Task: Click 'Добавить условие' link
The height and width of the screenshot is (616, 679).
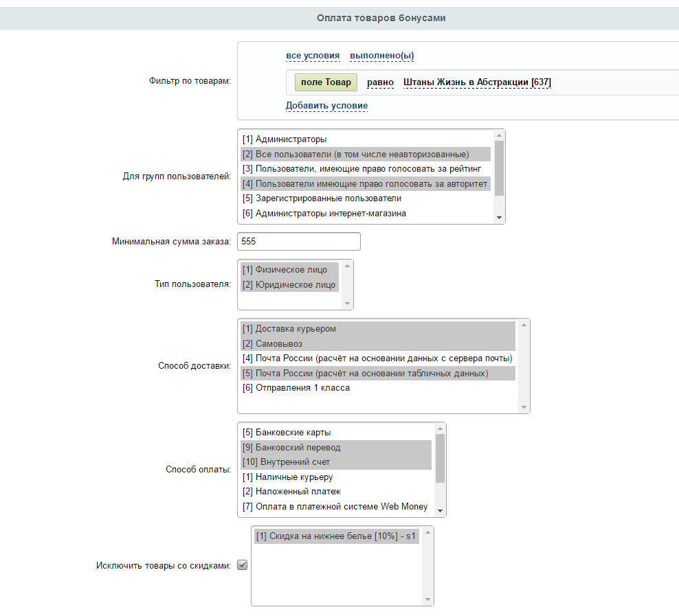Action: click(x=326, y=106)
